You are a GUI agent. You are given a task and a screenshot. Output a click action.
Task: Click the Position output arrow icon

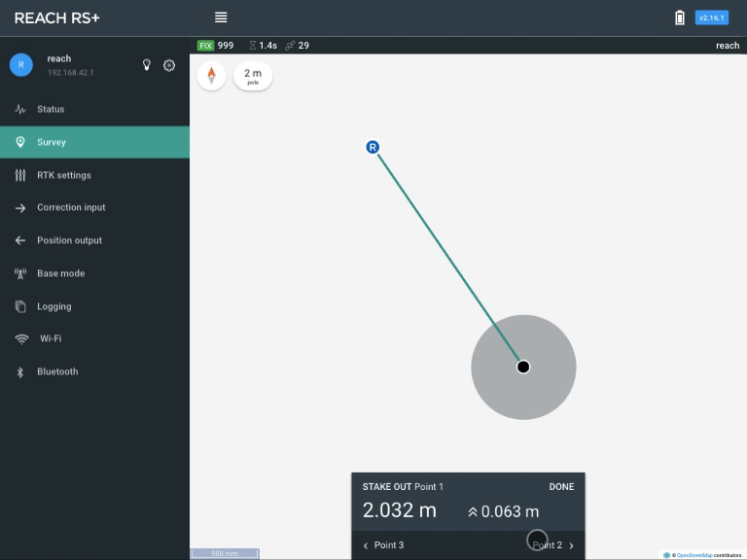click(x=20, y=240)
